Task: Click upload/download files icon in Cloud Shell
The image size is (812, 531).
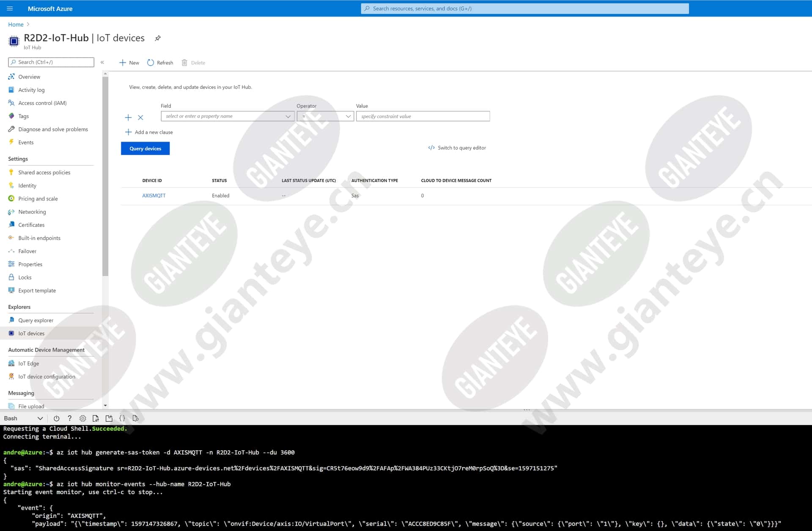Action: (x=96, y=418)
